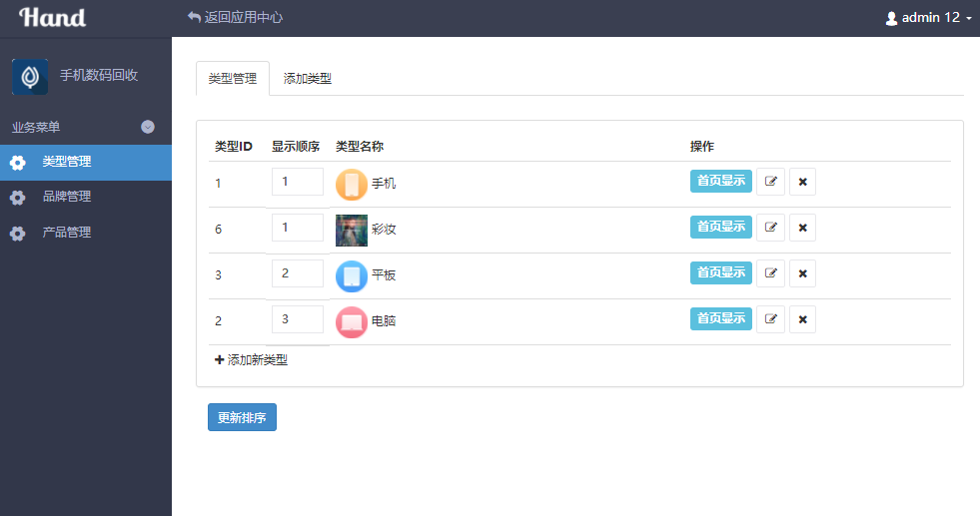Screen dimensions: 980x516
Task: Click the 更新排序 button
Action: click(x=242, y=417)
